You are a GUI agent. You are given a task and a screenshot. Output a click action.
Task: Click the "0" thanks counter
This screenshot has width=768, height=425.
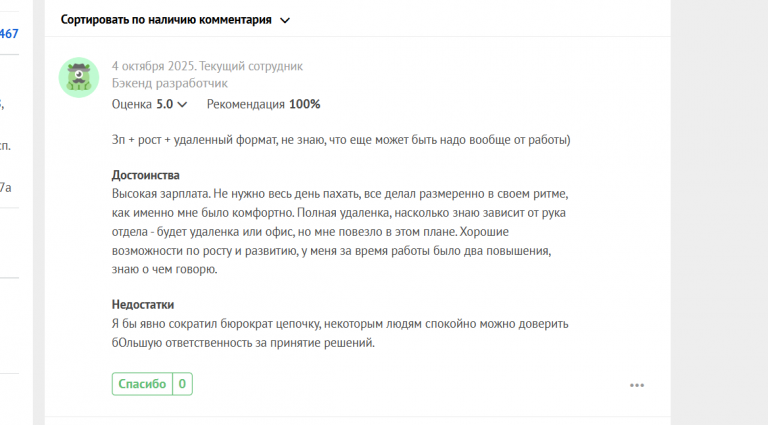pyautogui.click(x=183, y=384)
